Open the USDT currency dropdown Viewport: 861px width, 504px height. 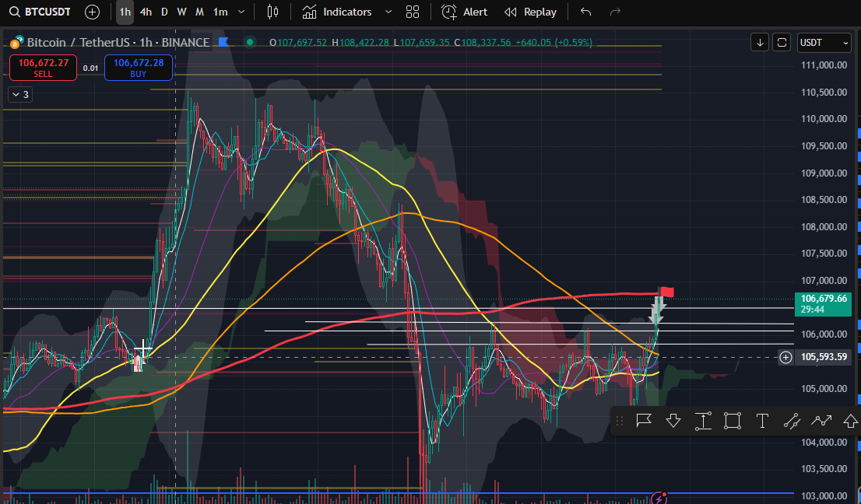pos(824,42)
